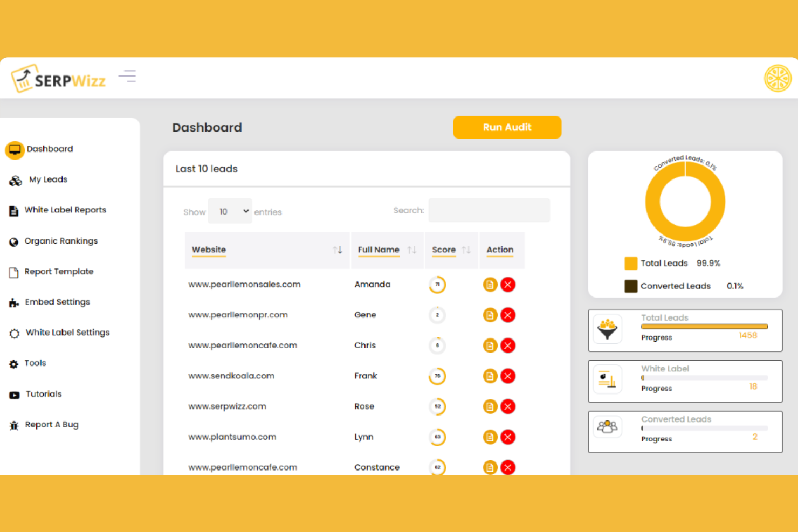
Task: Click the Dashboard monitor icon
Action: tap(15, 149)
